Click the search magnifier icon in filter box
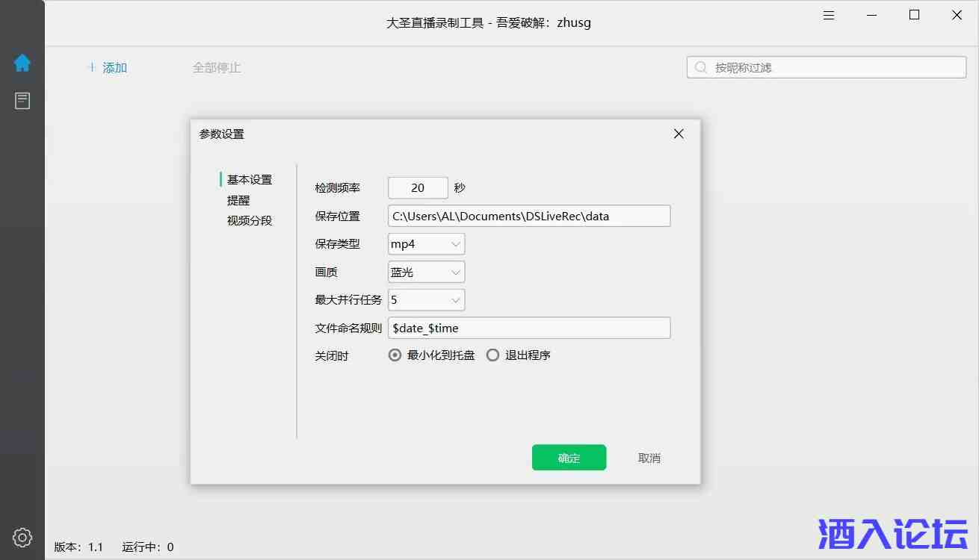 point(701,67)
